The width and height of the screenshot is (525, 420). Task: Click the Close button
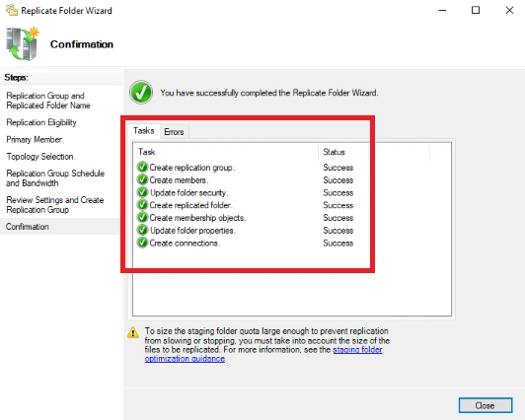[x=486, y=405]
